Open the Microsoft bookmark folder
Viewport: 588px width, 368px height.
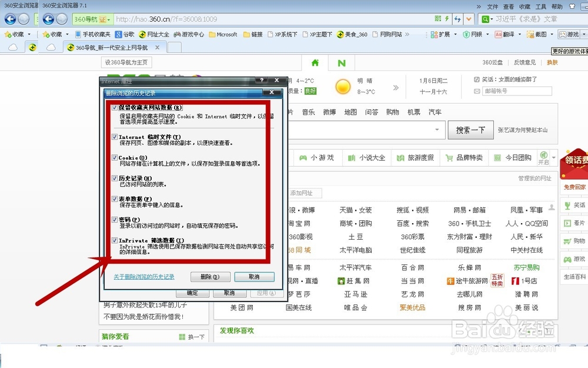(x=223, y=34)
